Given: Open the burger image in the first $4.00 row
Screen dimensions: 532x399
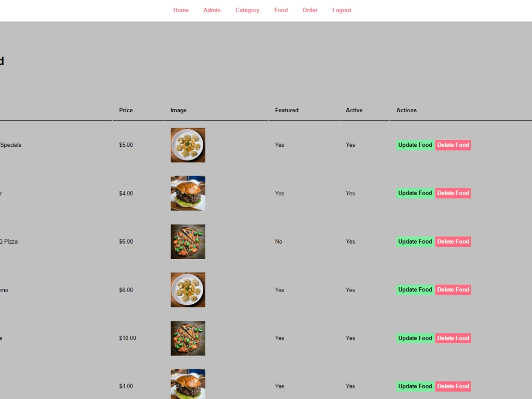Looking at the screenshot, I should click(188, 193).
